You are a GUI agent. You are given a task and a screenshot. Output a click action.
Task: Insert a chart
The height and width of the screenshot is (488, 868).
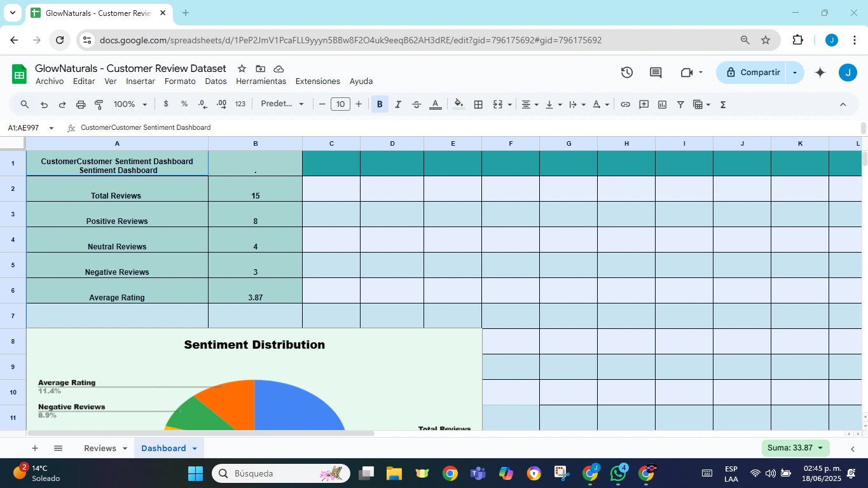coord(662,104)
